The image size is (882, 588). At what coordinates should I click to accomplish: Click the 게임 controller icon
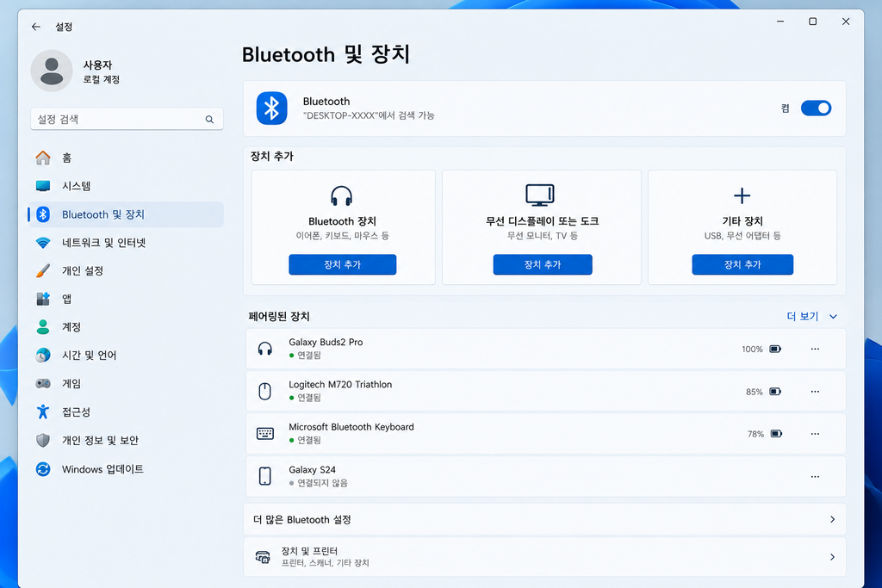click(43, 383)
